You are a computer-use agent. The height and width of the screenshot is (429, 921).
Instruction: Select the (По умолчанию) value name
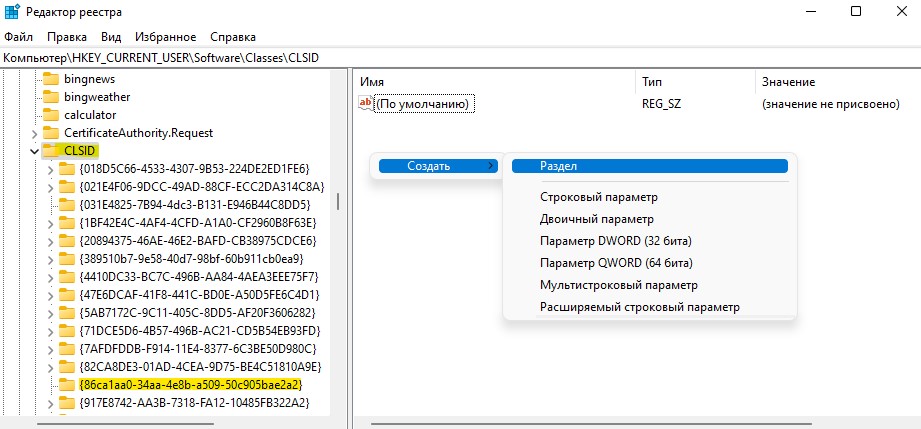[424, 104]
